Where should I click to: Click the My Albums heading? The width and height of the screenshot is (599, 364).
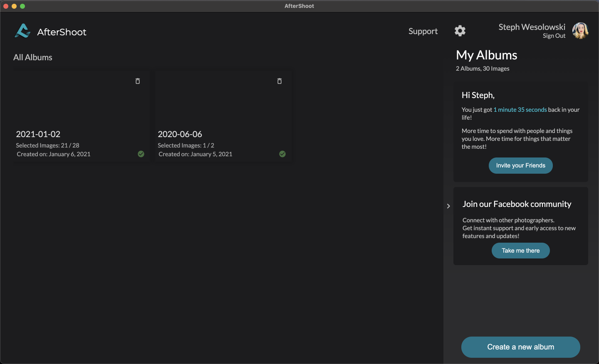pos(487,55)
